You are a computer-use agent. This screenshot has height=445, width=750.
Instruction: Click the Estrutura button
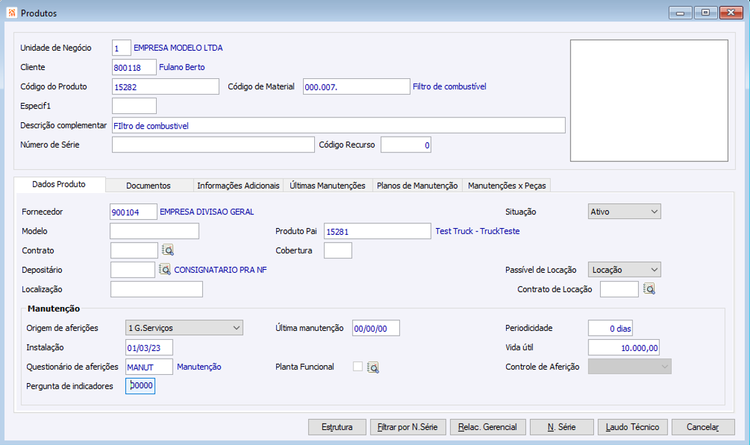pos(337,427)
